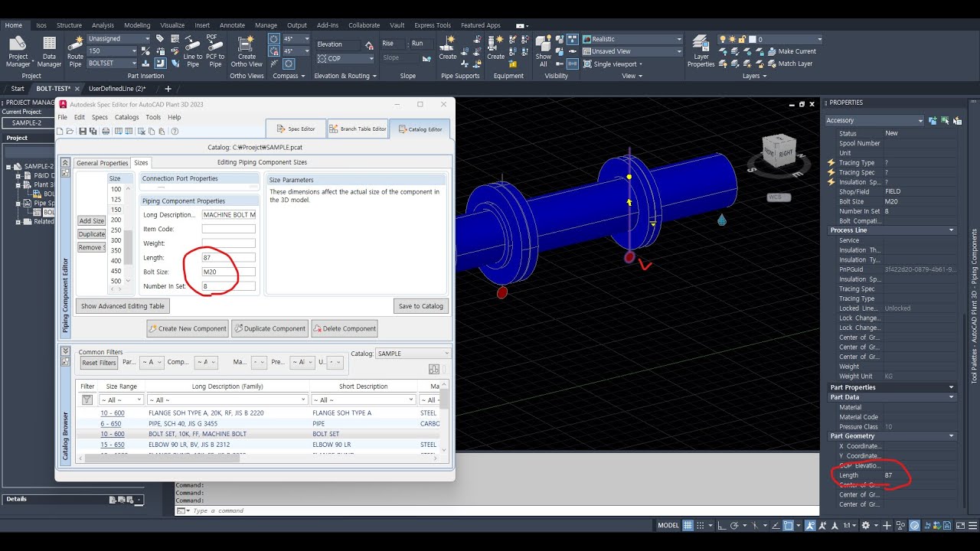Toggle compass snaps button
Screen dimensions: 980x551
click(x=274, y=51)
